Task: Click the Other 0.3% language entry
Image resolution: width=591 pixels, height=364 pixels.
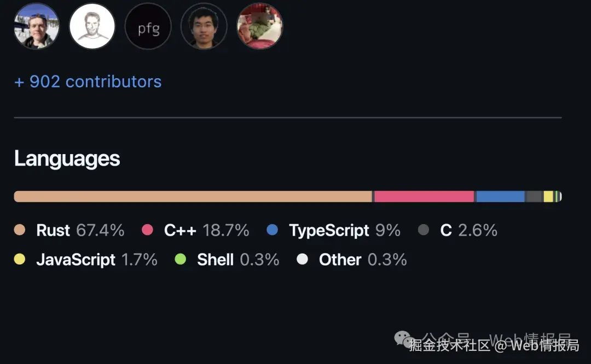Action: [352, 260]
